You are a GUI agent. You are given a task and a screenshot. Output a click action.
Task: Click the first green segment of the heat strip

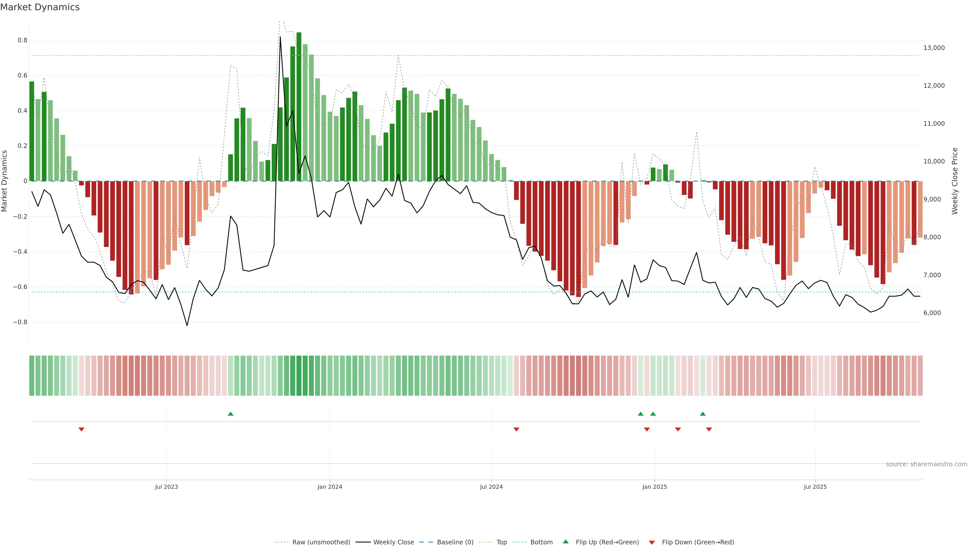coord(32,375)
